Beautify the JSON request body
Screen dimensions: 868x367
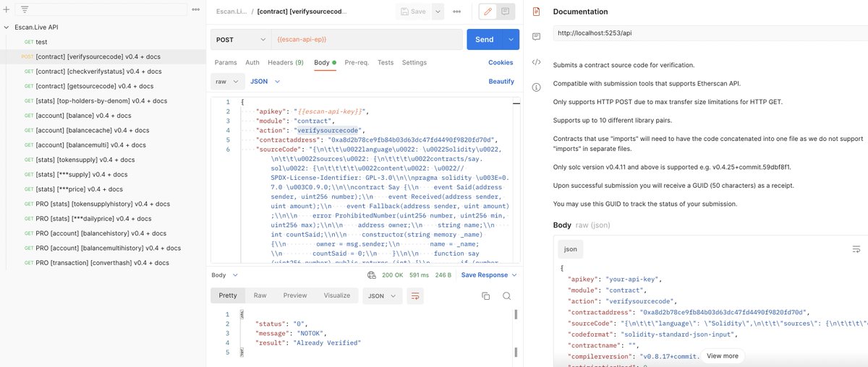501,82
